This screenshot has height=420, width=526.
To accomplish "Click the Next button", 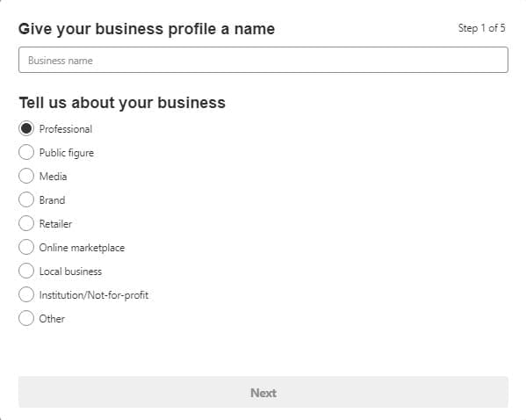I will (x=263, y=393).
